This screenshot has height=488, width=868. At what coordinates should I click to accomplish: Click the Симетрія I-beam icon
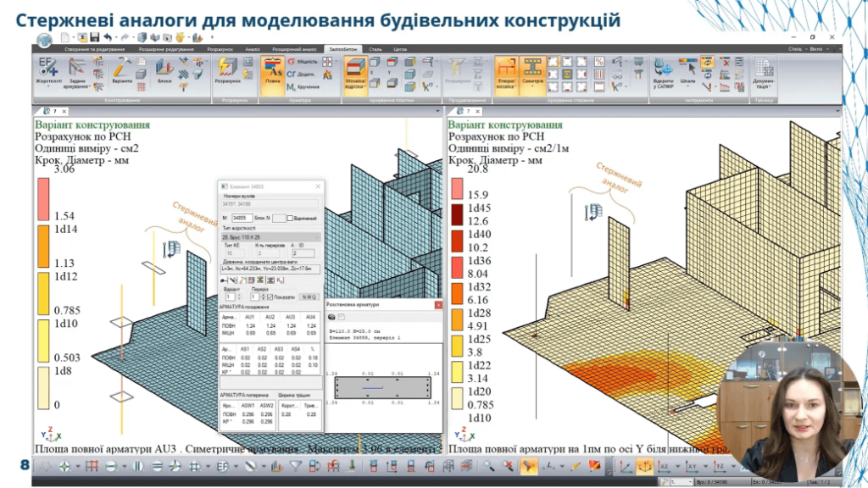[x=532, y=68]
